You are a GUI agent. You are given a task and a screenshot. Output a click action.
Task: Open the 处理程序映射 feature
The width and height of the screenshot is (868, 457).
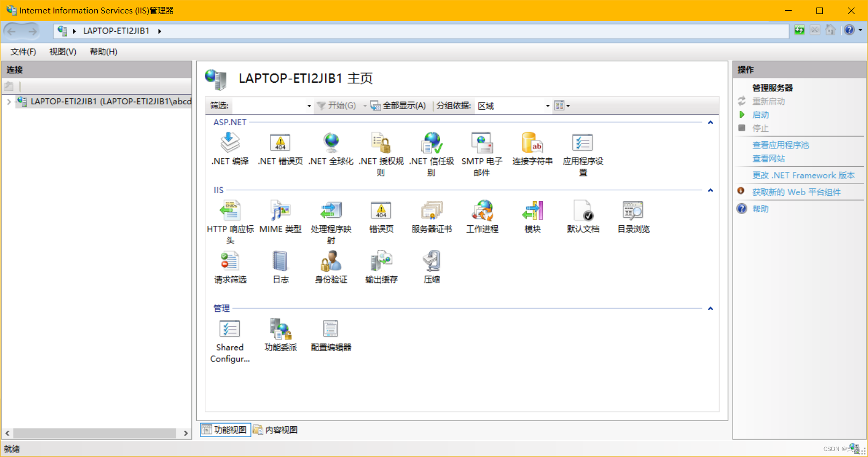(331, 222)
